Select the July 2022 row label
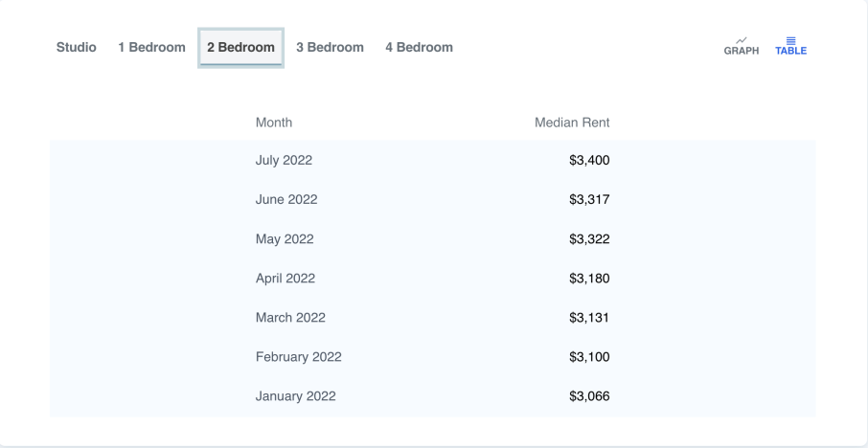Image resolution: width=868 pixels, height=448 pixels. pyautogui.click(x=284, y=160)
